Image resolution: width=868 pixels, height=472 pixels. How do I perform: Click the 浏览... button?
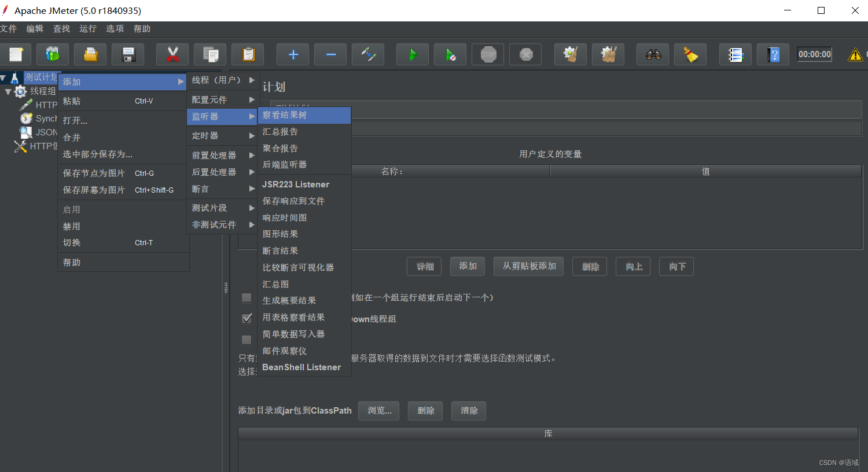pyautogui.click(x=379, y=411)
